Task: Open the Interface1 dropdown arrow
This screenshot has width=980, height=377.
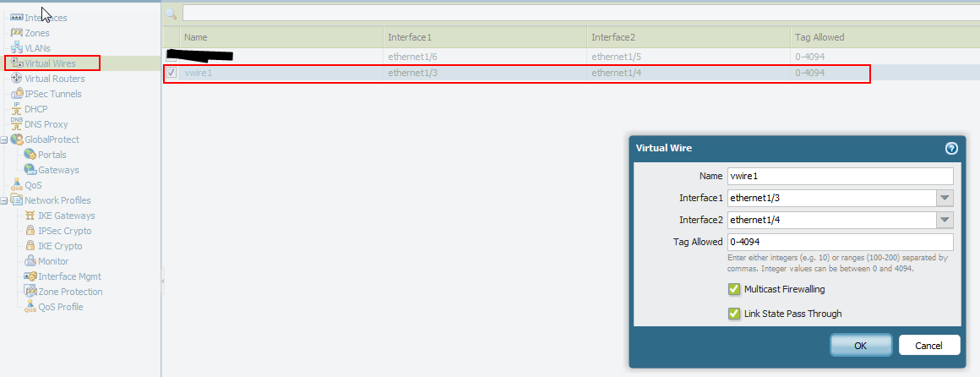Action: [945, 198]
